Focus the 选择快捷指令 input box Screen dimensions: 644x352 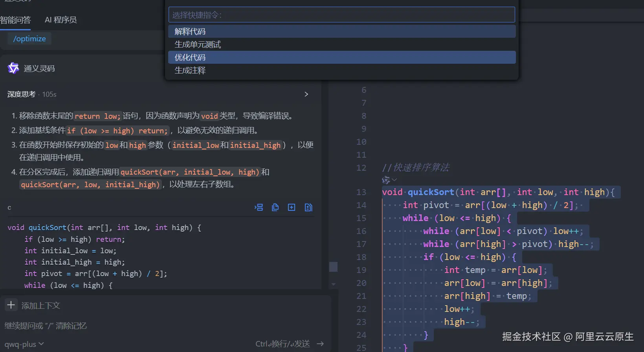pyautogui.click(x=342, y=15)
